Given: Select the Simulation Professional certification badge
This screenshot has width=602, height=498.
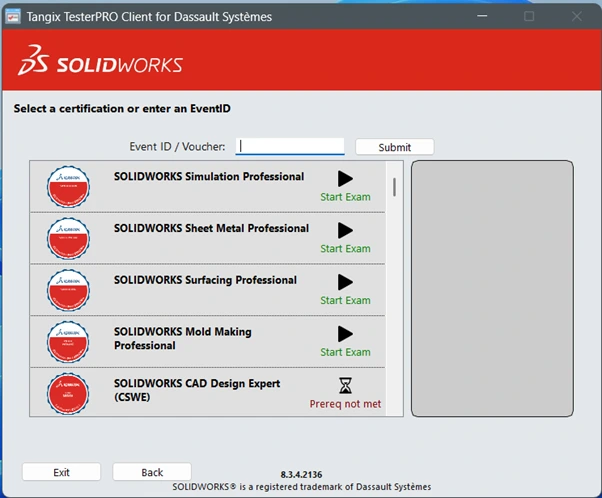Looking at the screenshot, I should coord(75,187).
